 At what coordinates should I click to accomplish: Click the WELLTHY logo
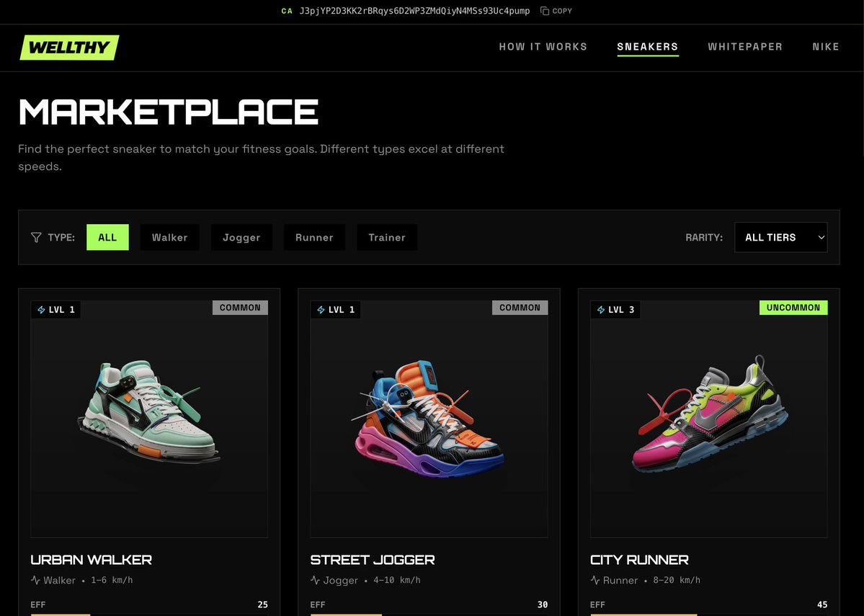(69, 48)
